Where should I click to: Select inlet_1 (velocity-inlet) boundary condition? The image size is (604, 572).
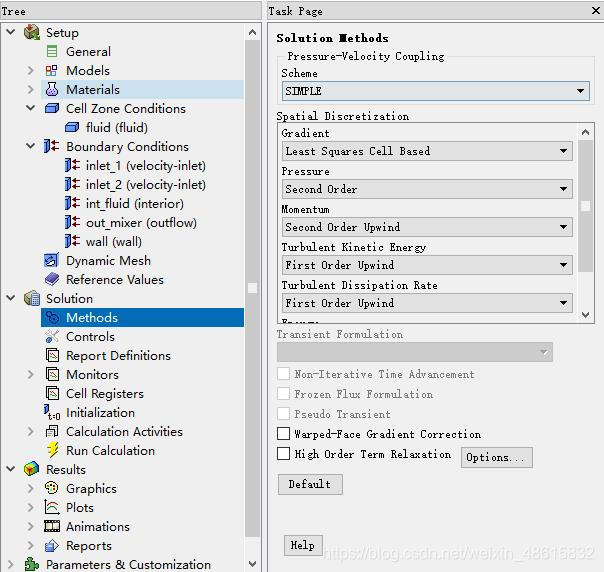point(145,166)
